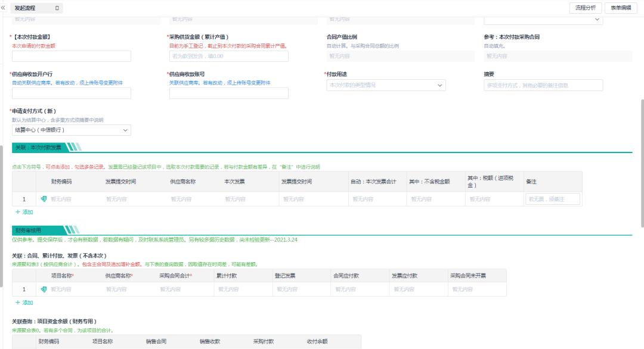Click the 关联：本次付款发票 section header
The image size is (644, 349).
[x=38, y=147]
